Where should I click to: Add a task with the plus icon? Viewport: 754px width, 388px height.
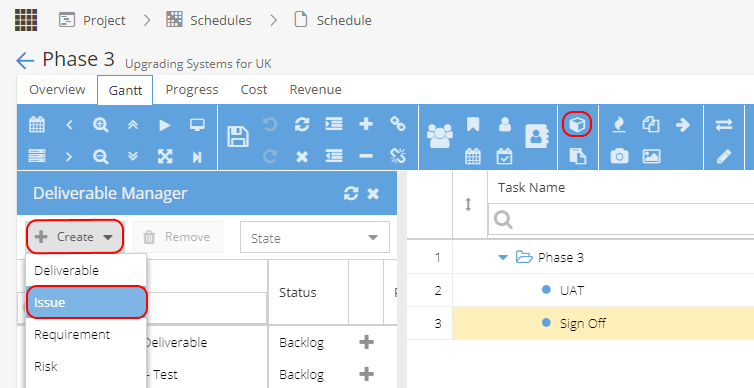tap(366, 124)
